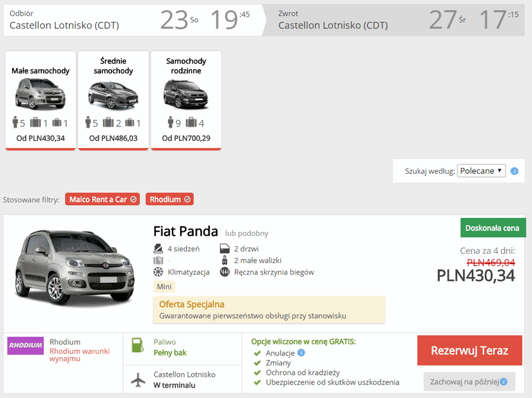The height and width of the screenshot is (398, 532).
Task: Select the Małe samochody car category card
Action: click(x=40, y=100)
